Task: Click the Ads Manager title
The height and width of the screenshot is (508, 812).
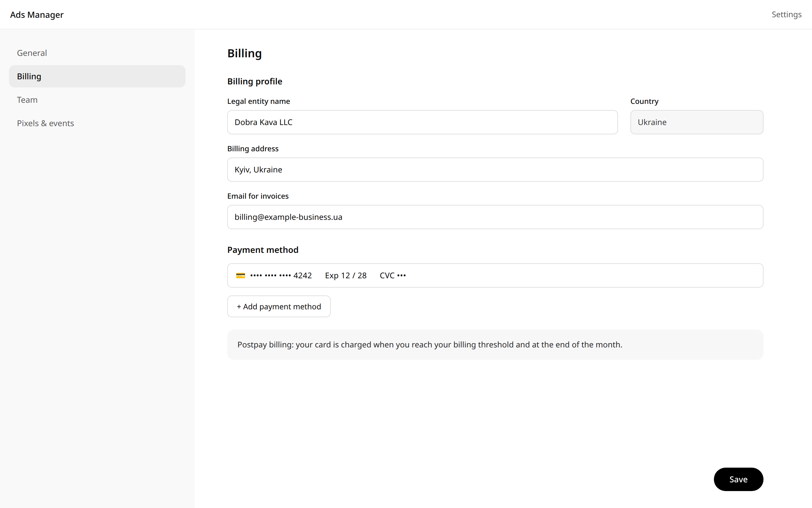Action: click(x=37, y=15)
